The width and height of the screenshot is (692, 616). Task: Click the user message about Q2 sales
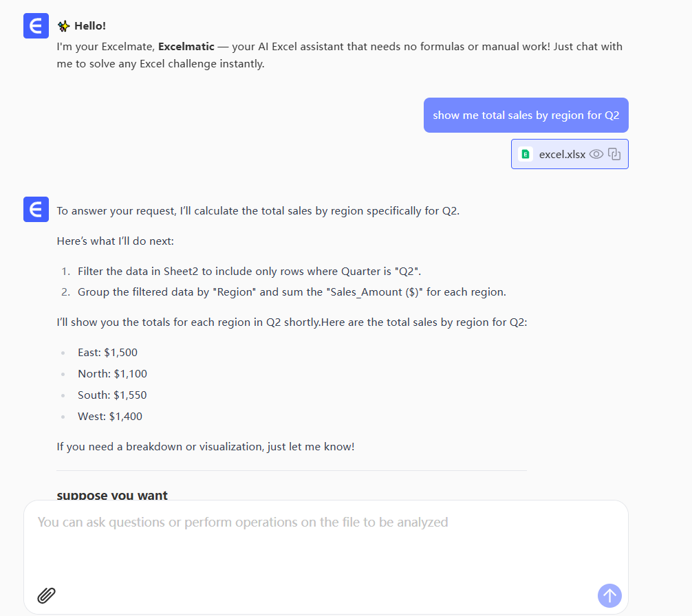tap(526, 115)
